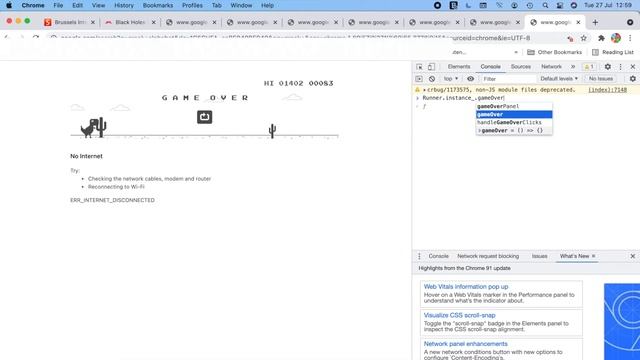Open the Default levels dropdown
640x360 pixels.
559,79
